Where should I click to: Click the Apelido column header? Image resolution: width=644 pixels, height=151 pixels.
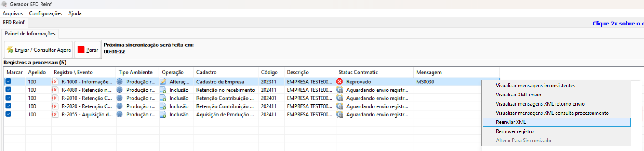click(x=38, y=73)
